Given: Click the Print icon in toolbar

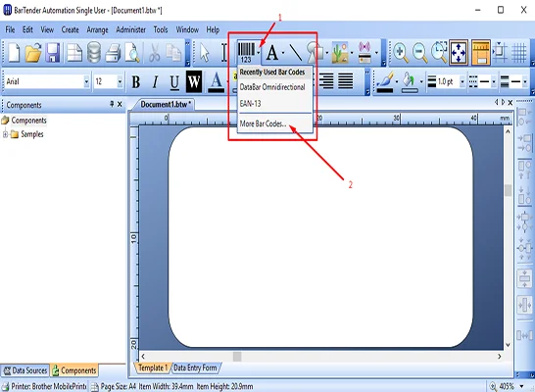Looking at the screenshot, I should tap(113, 53).
